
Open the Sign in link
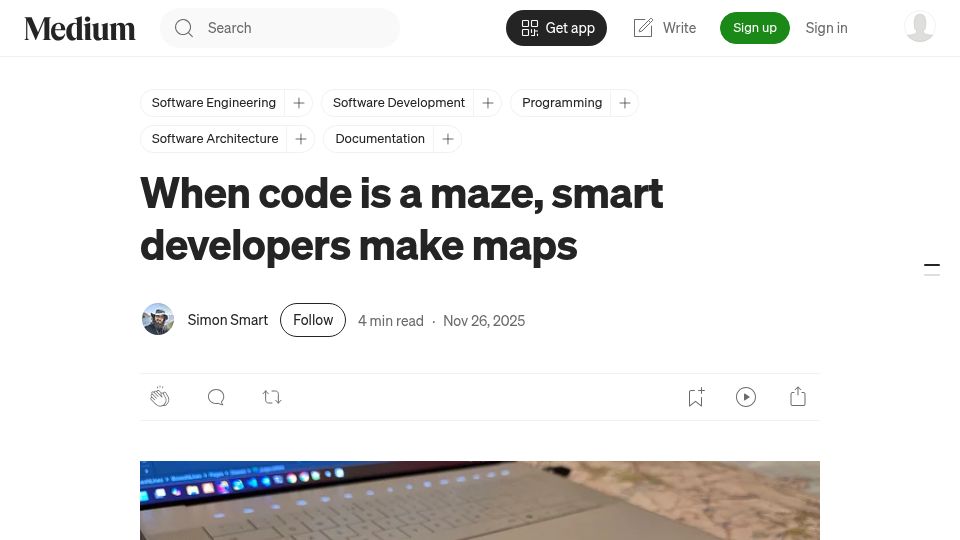coord(826,28)
